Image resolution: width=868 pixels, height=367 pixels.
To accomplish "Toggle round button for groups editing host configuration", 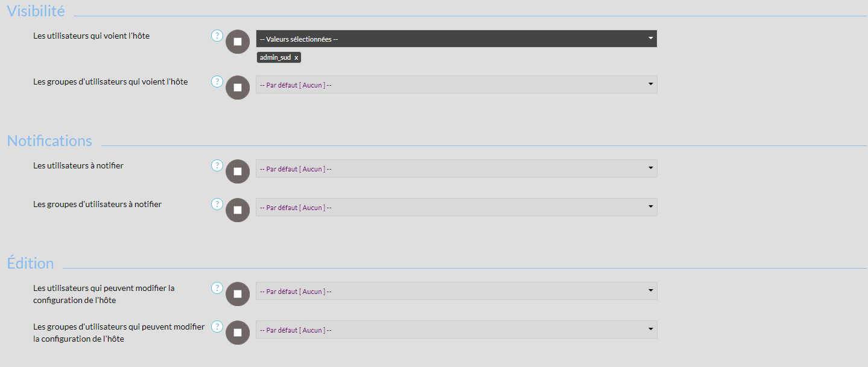I will 238,333.
